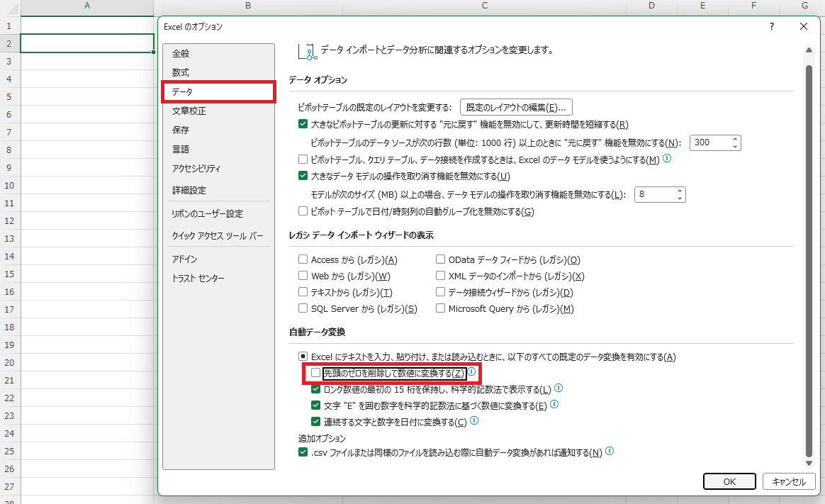This screenshot has height=504, width=825.
Task: Open the トラスト センター category
Action: [219, 279]
